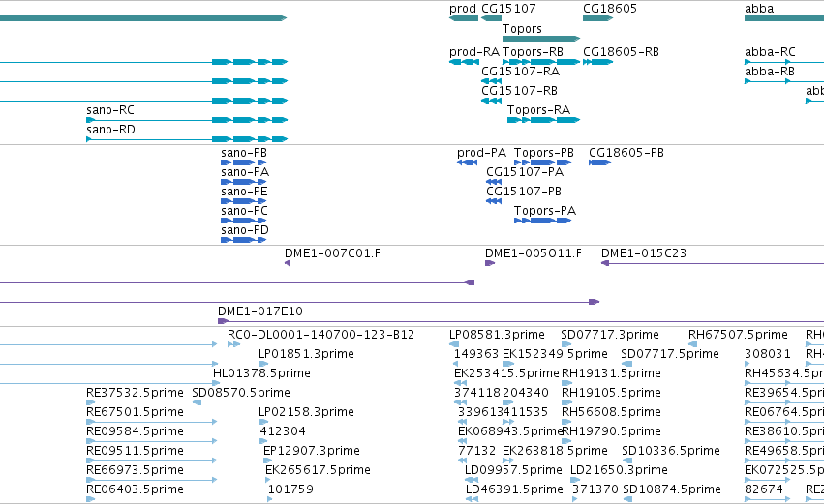The height and width of the screenshot is (504, 824).
Task: Select the CG15107-PA protein label
Action: pos(525,173)
